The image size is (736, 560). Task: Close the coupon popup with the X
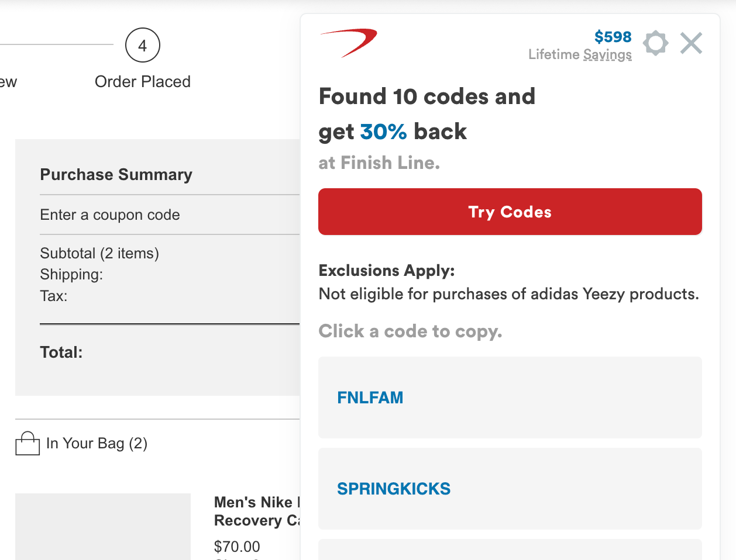point(691,43)
